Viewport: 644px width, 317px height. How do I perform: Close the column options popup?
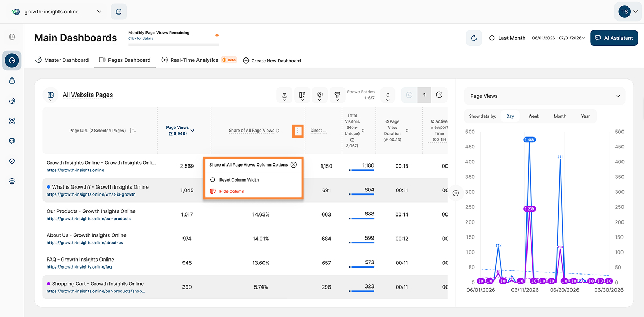294,165
